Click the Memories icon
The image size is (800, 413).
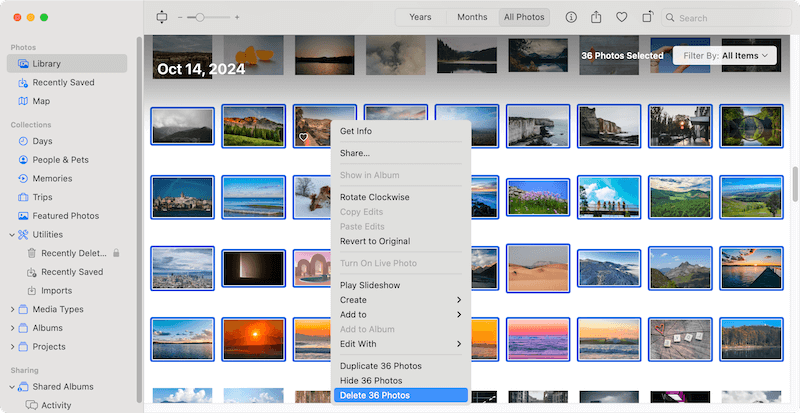point(23,179)
